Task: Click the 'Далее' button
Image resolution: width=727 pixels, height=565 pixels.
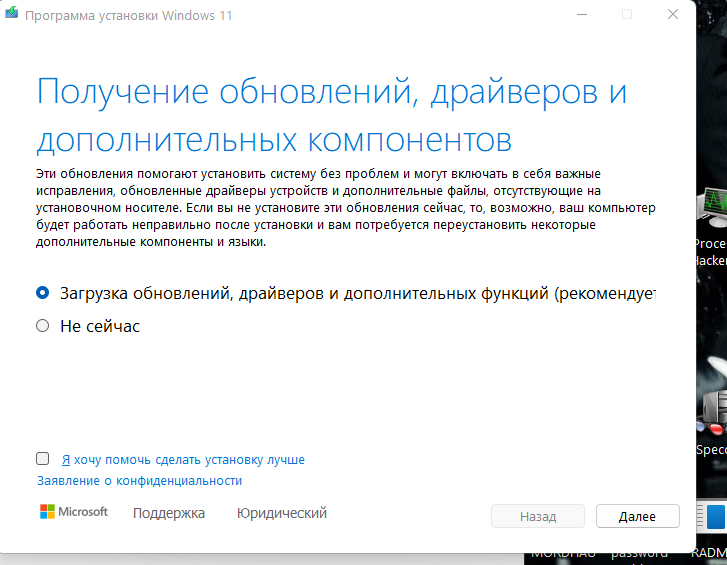Action: pos(638,516)
